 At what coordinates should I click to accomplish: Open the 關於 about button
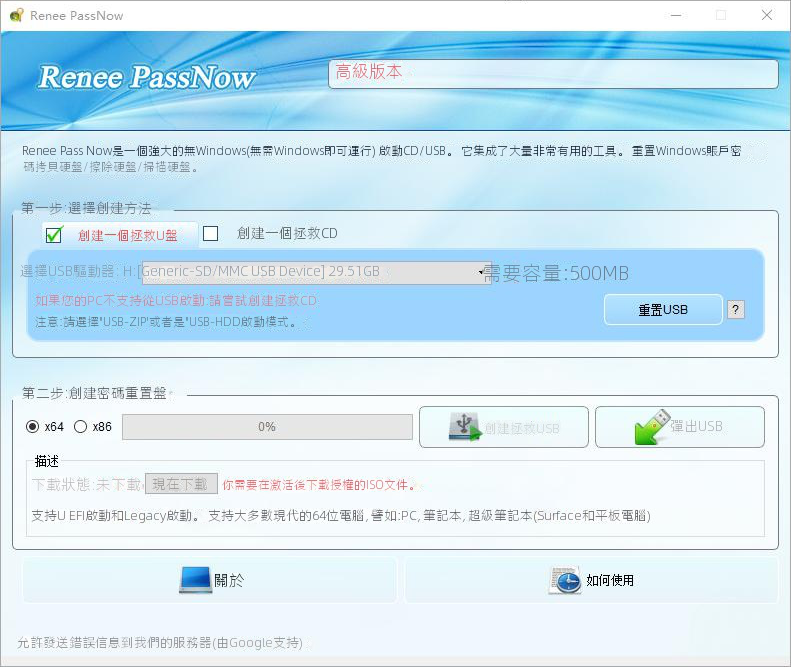coord(209,580)
